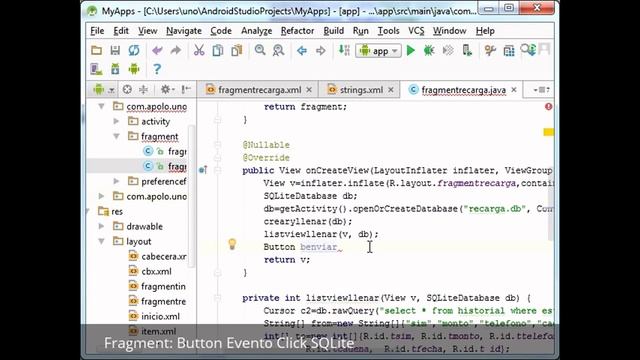This screenshot has width=640, height=360.
Task: Click the Redo arrow icon
Action: [x=176, y=51]
